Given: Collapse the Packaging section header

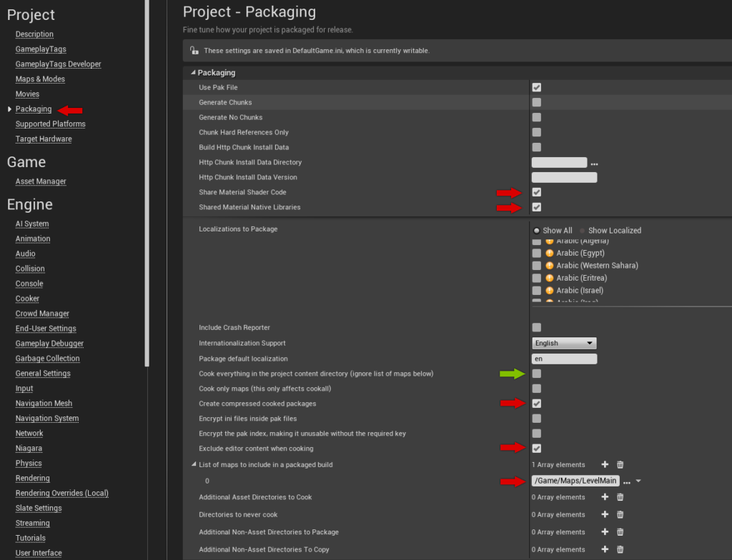Looking at the screenshot, I should tap(192, 72).
